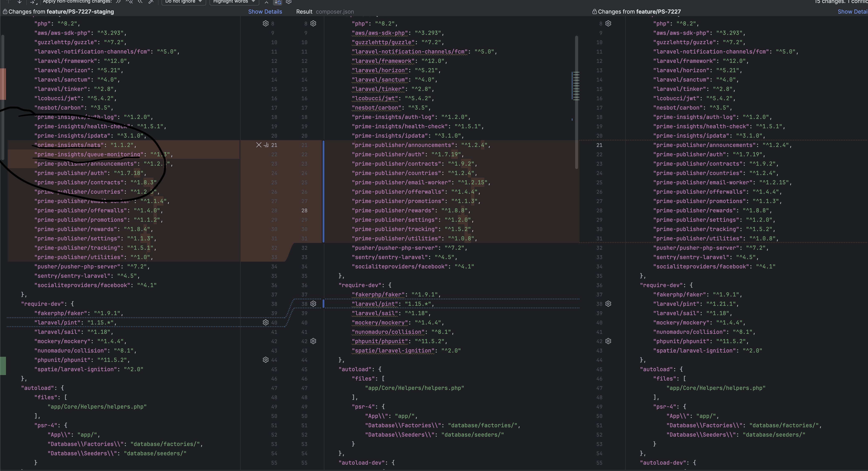Open the 'Do not ignore' dropdown
Viewport: 868px width, 471px height.
183,2
